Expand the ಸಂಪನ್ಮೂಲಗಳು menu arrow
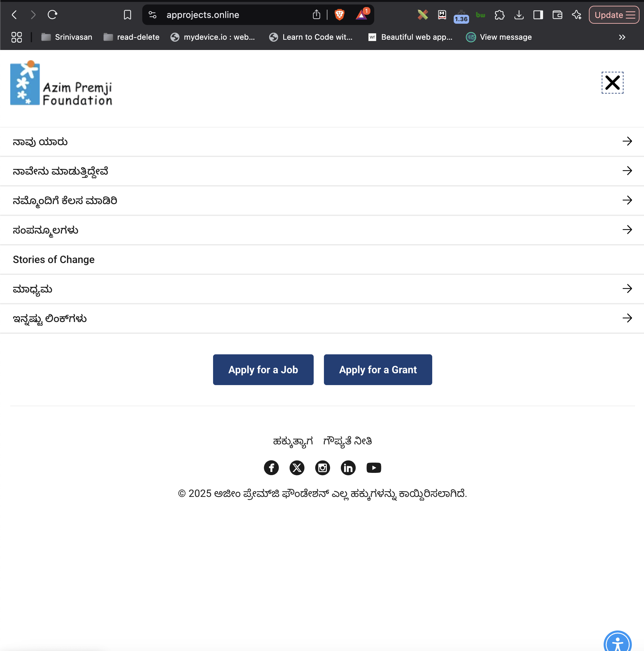The image size is (644, 651). point(627,229)
